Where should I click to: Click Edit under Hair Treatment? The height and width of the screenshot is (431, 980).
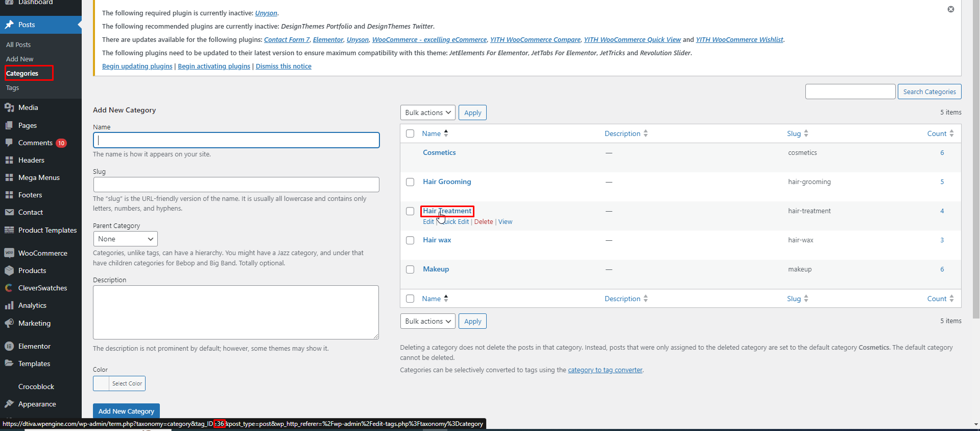point(428,221)
